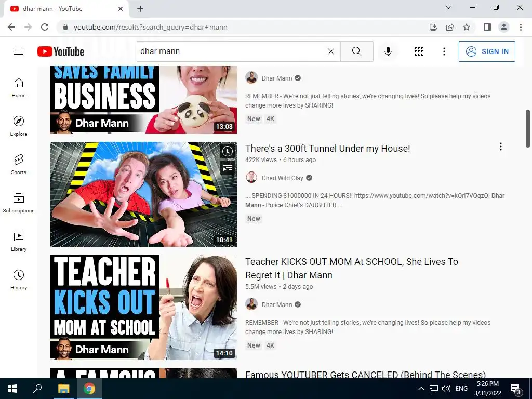This screenshot has height=399, width=532.
Task: Clear the search box with X
Action: [331, 51]
